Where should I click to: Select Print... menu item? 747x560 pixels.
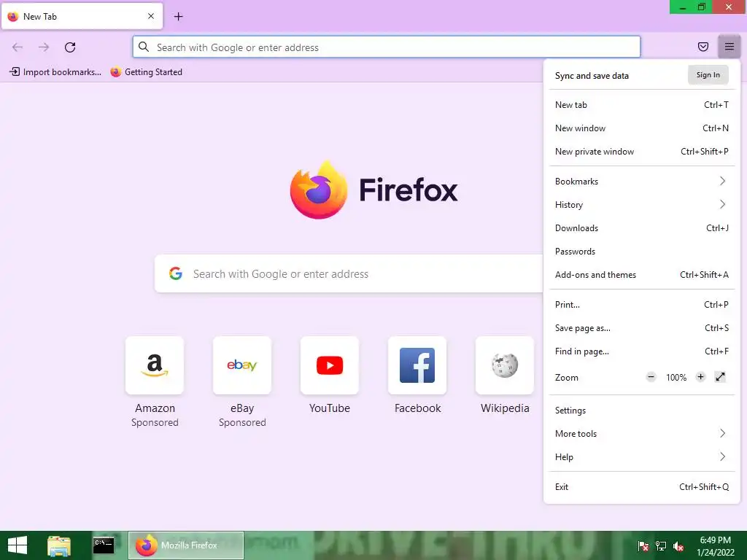pos(642,305)
